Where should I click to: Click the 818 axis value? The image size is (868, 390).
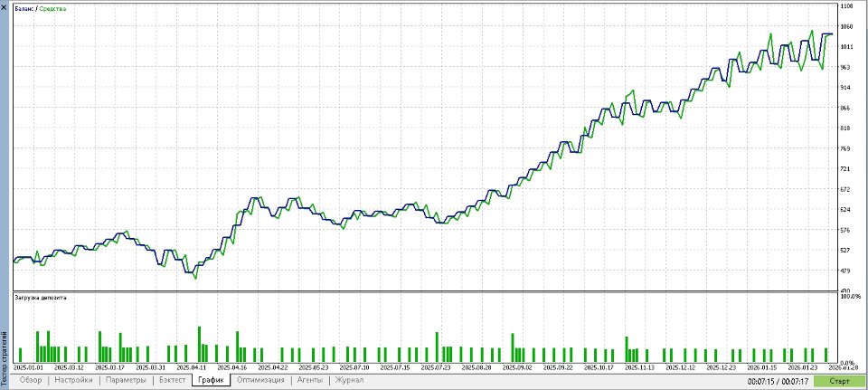tap(845, 128)
